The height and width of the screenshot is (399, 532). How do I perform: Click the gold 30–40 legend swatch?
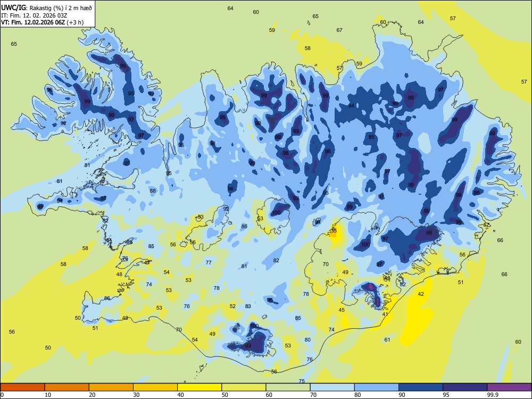[155, 387]
